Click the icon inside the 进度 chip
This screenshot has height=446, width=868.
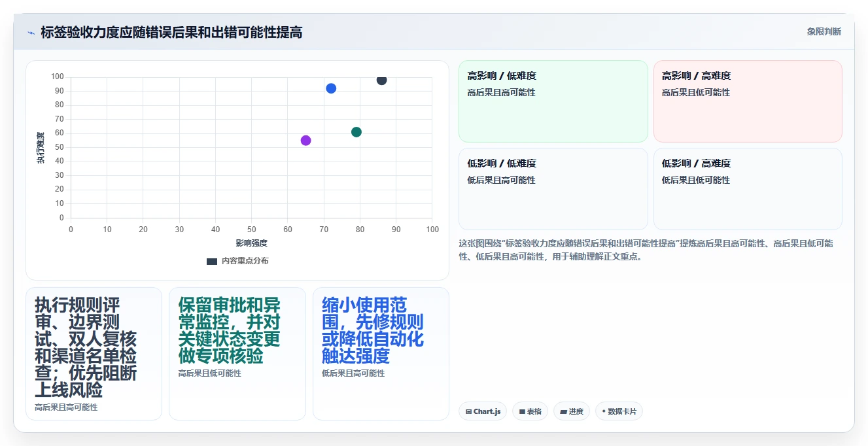pos(563,412)
